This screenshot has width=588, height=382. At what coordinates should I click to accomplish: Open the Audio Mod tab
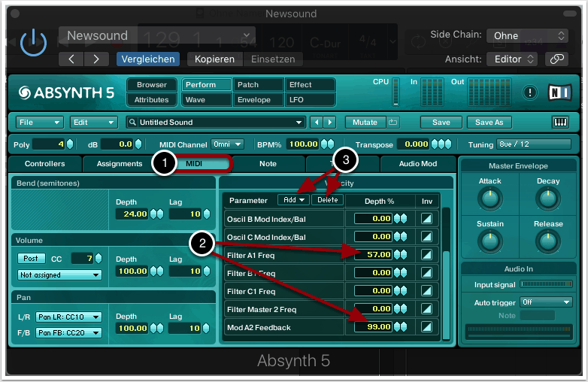click(x=417, y=164)
